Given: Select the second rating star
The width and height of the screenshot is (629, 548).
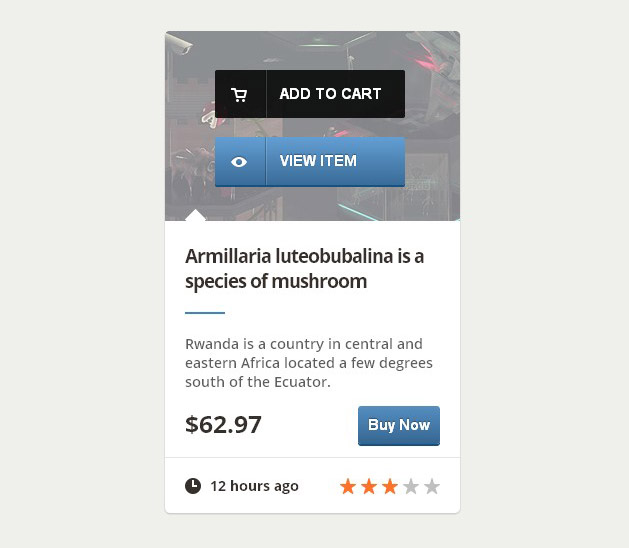Looking at the screenshot, I should pyautogui.click(x=369, y=487).
